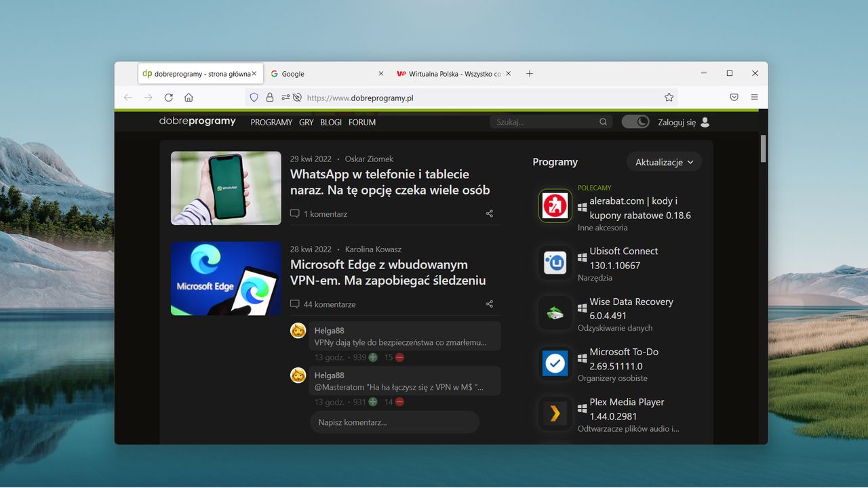The width and height of the screenshot is (868, 488).
Task: Click Helga88's avatar on the "VPNy dają" comment
Action: pos(298,331)
